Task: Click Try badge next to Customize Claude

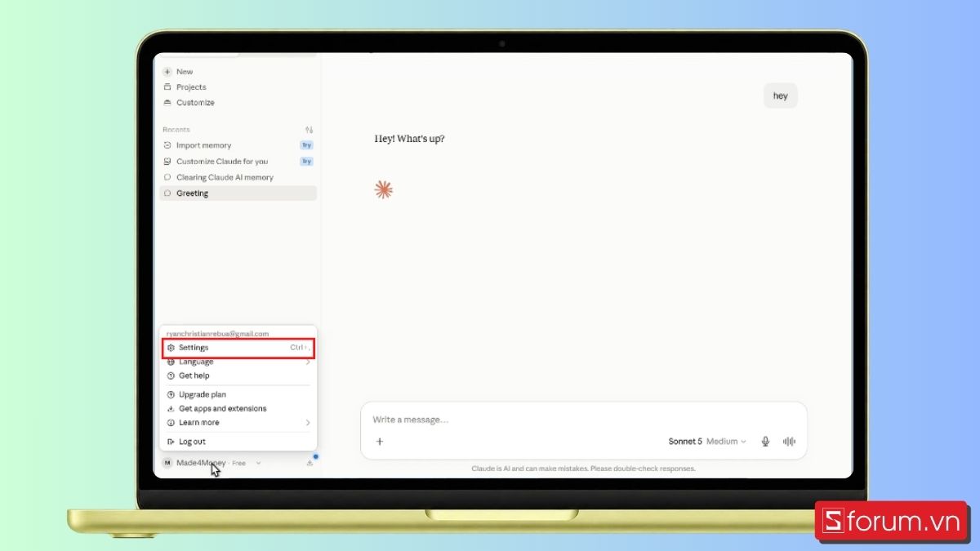Action: click(306, 162)
